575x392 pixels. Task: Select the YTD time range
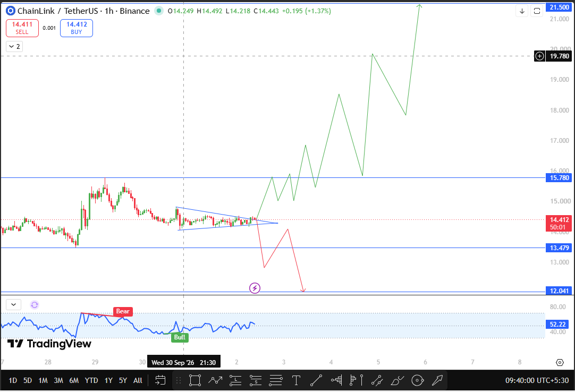(91, 380)
